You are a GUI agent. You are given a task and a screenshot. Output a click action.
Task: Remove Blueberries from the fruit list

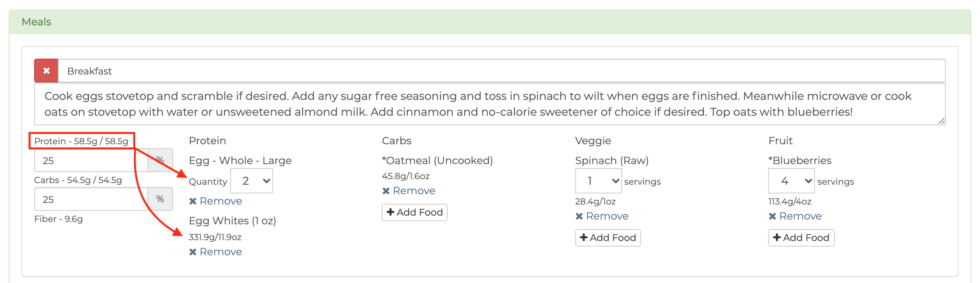pyautogui.click(x=795, y=216)
